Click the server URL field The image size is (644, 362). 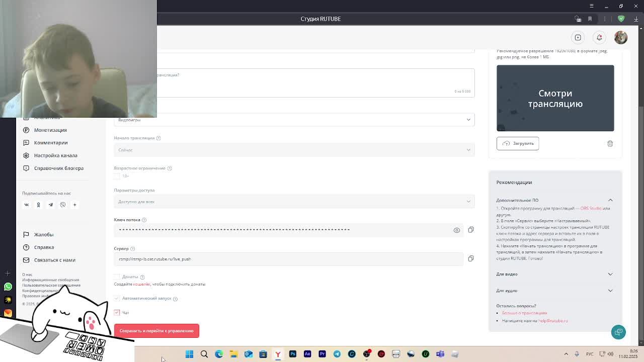coord(288,259)
